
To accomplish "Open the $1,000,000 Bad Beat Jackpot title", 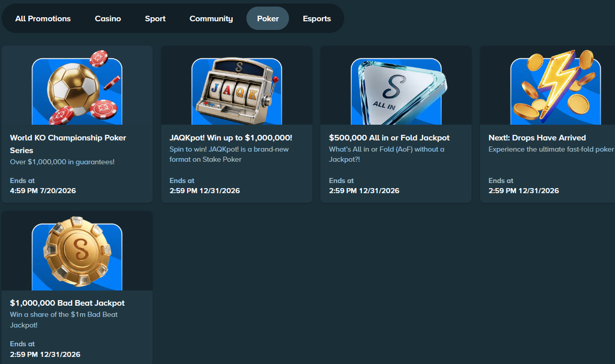I will [x=67, y=303].
